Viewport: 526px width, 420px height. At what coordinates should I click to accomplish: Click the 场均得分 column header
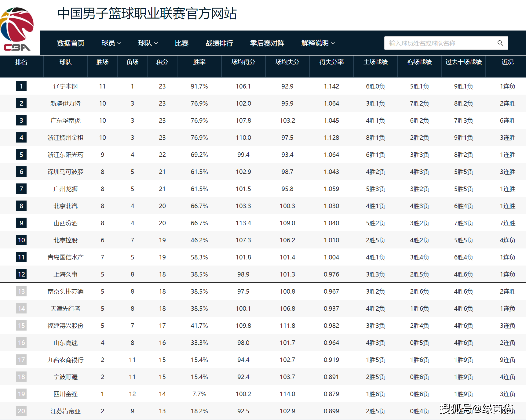click(243, 62)
